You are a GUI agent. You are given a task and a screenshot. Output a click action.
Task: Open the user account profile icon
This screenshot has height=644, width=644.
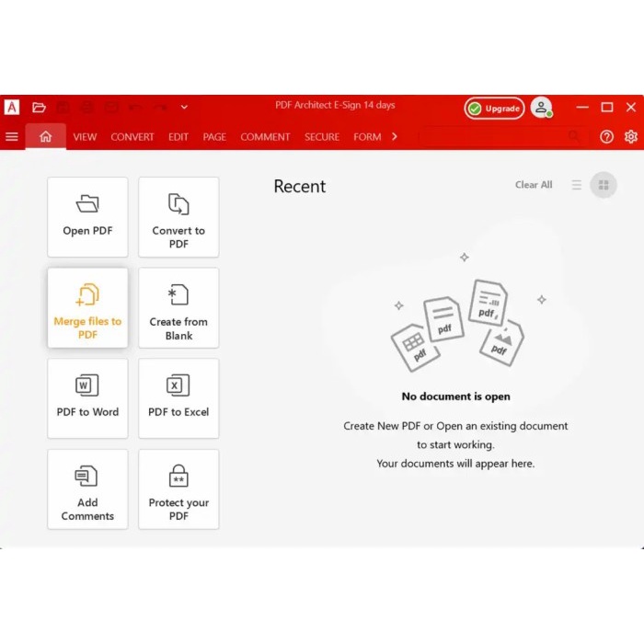[541, 108]
